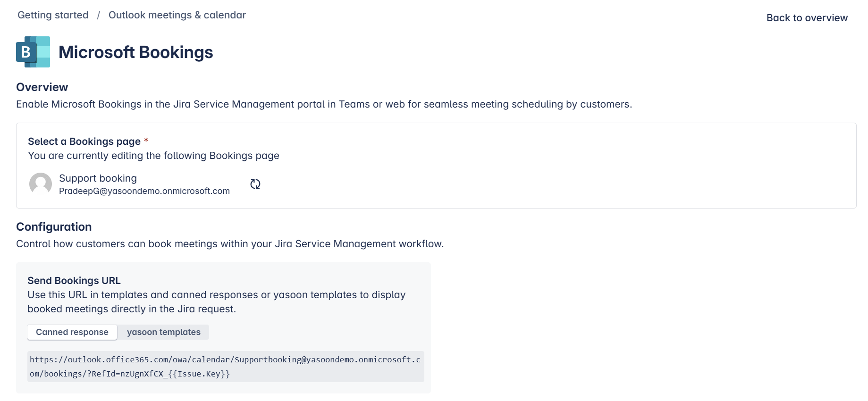Viewport: 868px width, 401px height.
Task: Click the Send Bookings URL usage description
Action: coord(216,302)
